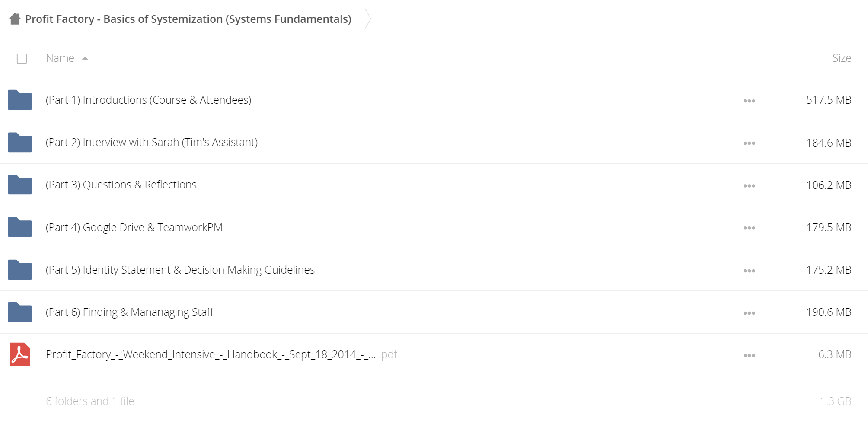Select the Part 5 Identity Statement folder icon
Image resolution: width=868 pixels, height=430 pixels.
[20, 270]
